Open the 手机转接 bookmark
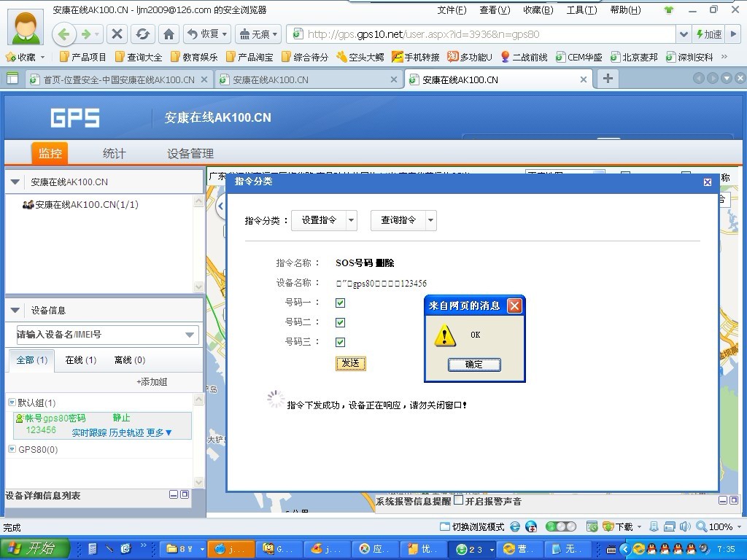 coord(415,57)
